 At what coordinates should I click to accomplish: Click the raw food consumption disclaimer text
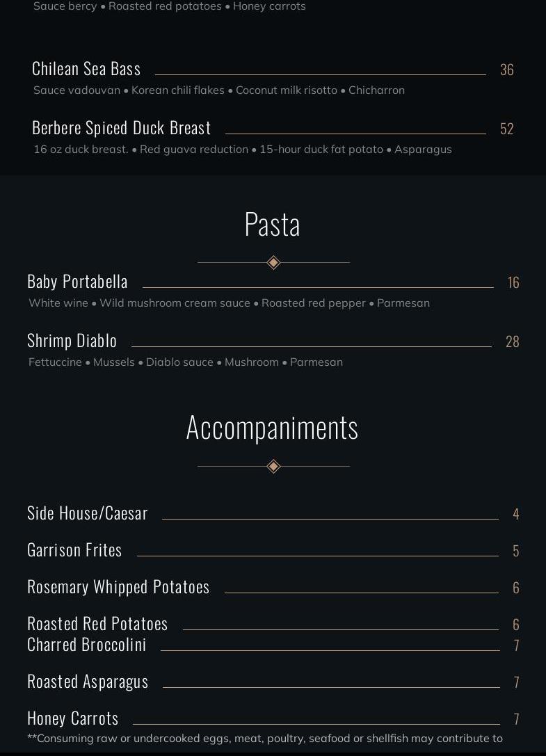pos(264,739)
